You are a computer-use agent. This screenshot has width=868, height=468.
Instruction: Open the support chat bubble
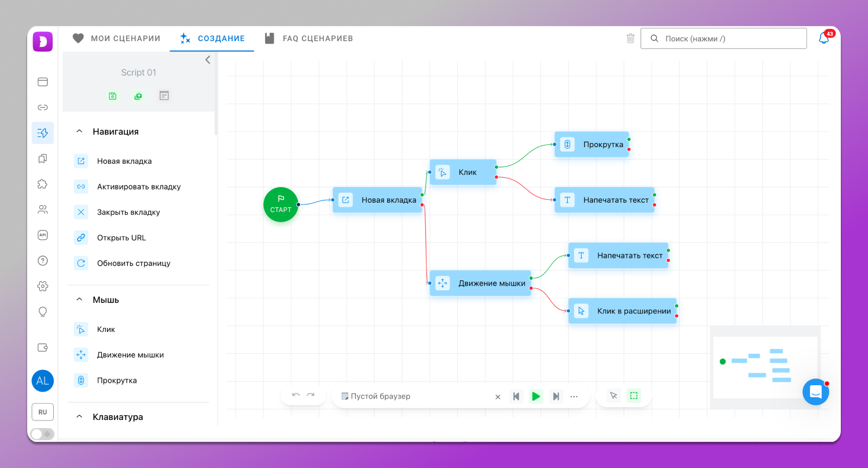click(x=815, y=392)
